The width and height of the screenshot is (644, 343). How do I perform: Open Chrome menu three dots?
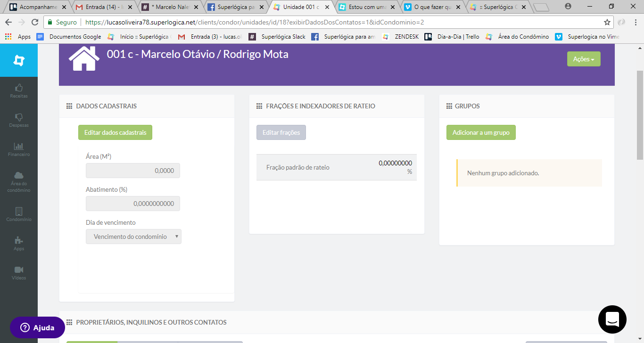[x=636, y=22]
